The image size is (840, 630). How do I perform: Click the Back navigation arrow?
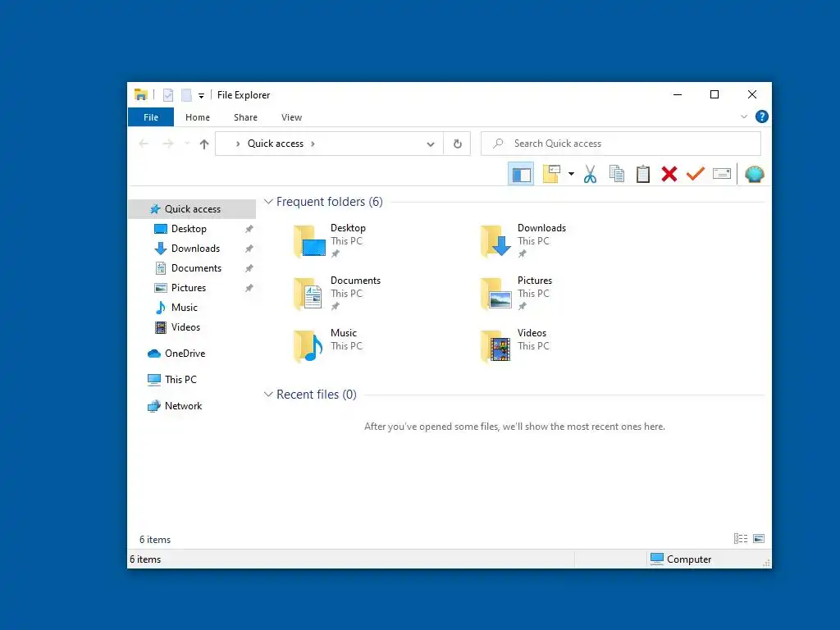click(x=144, y=144)
